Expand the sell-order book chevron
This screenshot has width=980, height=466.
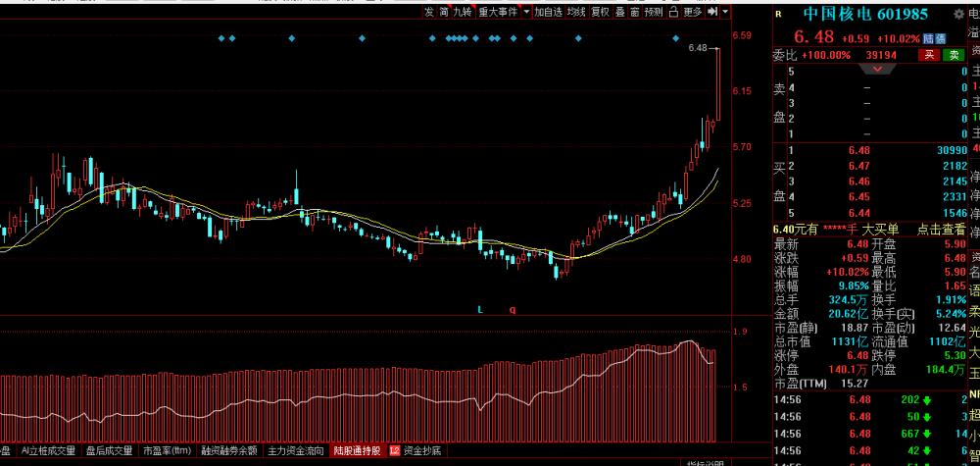point(877,68)
